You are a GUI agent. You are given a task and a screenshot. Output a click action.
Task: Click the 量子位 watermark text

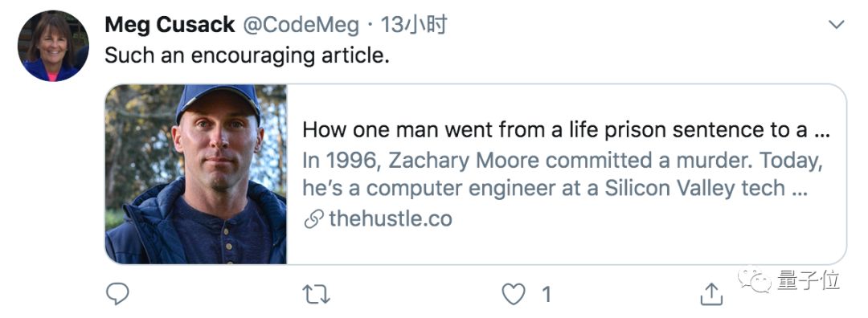coord(809,280)
